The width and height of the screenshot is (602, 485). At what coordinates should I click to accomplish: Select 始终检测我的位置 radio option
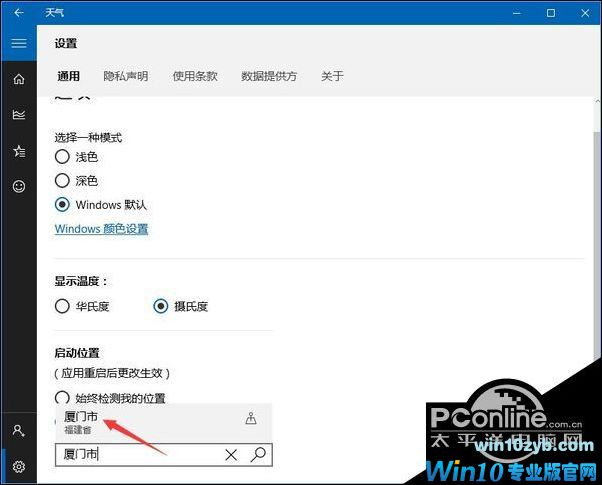[x=62, y=397]
